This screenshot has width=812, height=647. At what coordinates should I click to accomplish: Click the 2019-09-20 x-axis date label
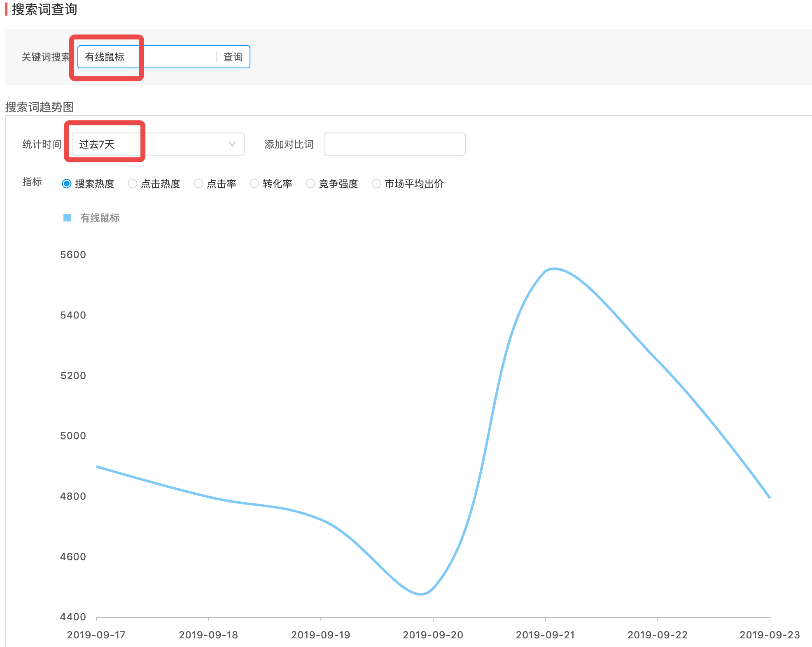click(x=433, y=635)
